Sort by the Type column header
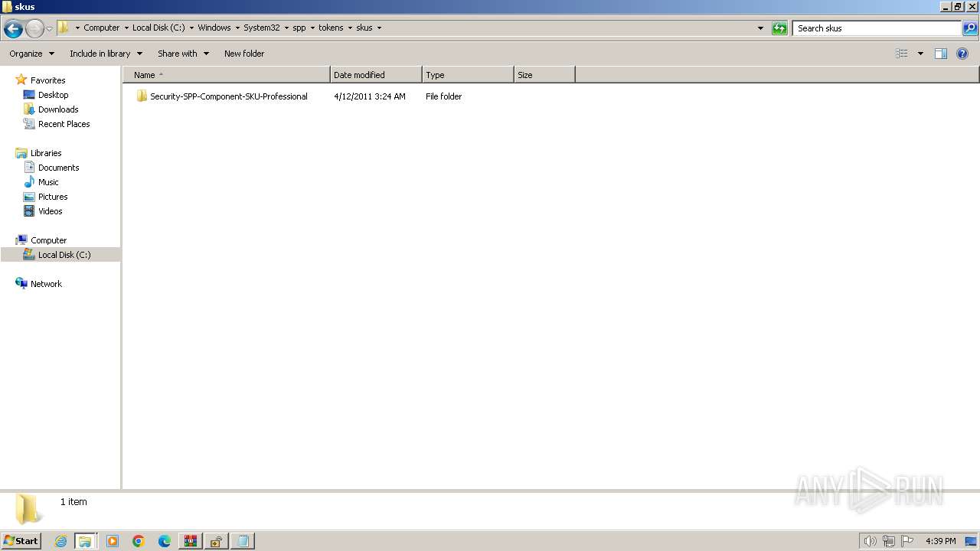 point(468,75)
